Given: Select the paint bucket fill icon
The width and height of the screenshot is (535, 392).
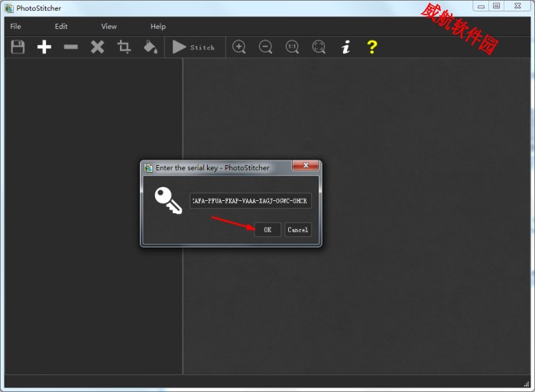Looking at the screenshot, I should pyautogui.click(x=151, y=47).
